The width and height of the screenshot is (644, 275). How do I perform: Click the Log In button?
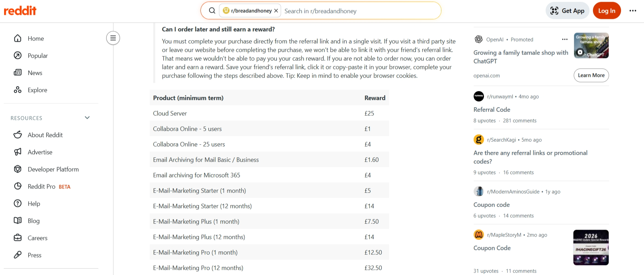(607, 11)
